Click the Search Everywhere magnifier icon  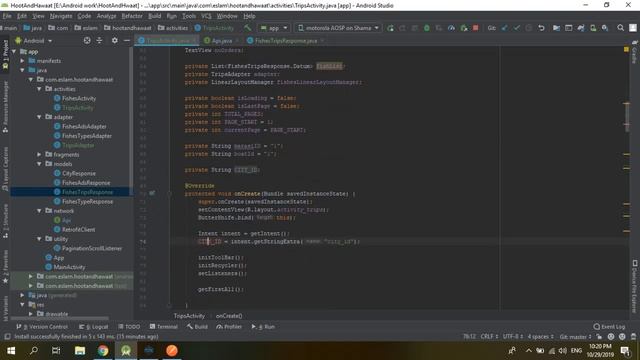pyautogui.click(x=620, y=28)
